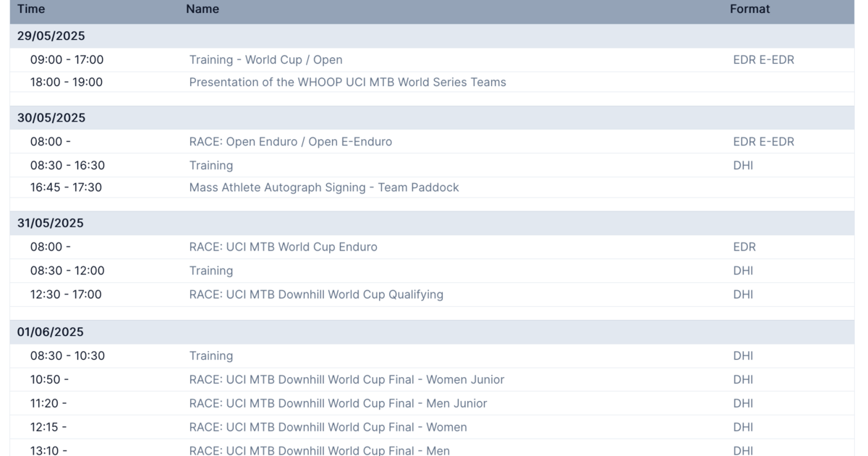
Task: Click EDR format label for World Cup Enduro
Action: coord(744,247)
